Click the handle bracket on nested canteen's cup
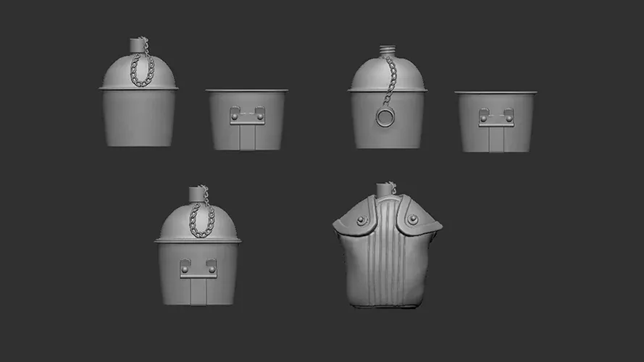Screen dimensions: 644x362 (198, 269)
